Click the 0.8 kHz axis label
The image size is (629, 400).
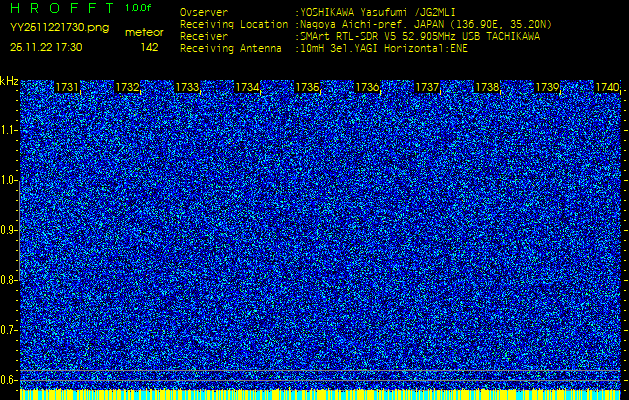pos(9,280)
